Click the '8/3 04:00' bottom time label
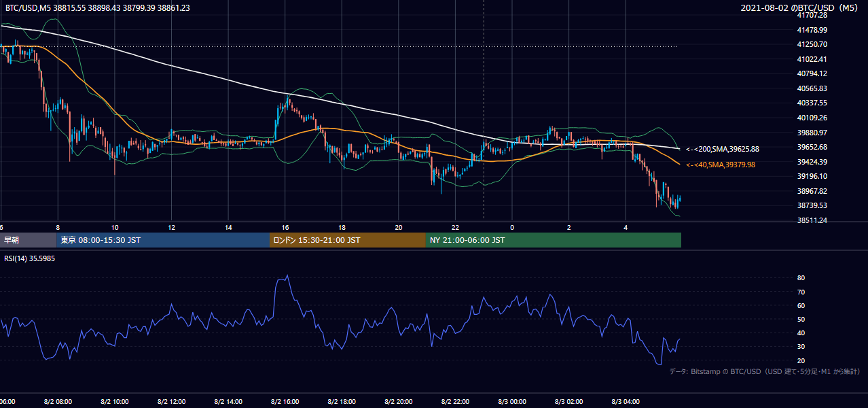Screen dimensions: 868x408 tap(626, 402)
